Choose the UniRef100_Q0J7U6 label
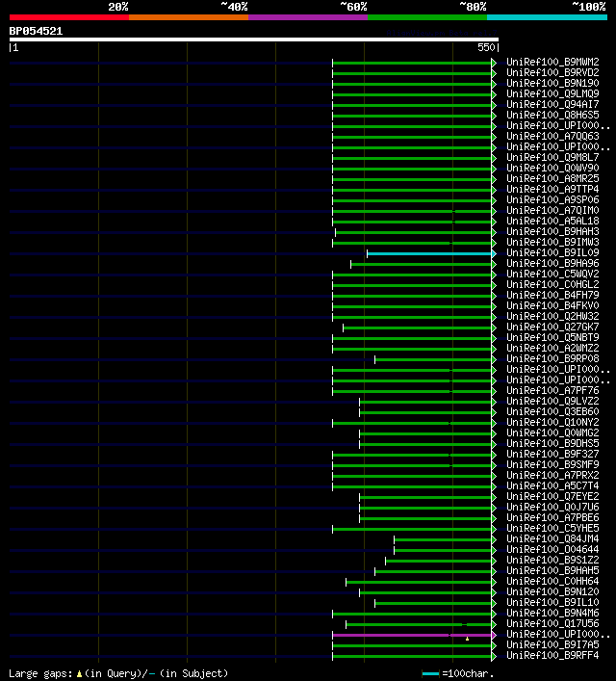This screenshot has height=681, width=616. tap(552, 507)
